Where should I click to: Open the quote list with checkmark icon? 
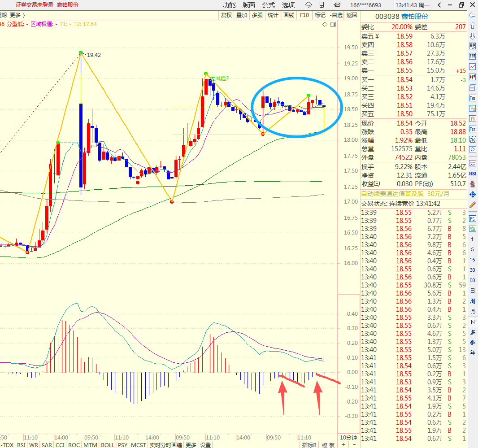(x=472, y=46)
